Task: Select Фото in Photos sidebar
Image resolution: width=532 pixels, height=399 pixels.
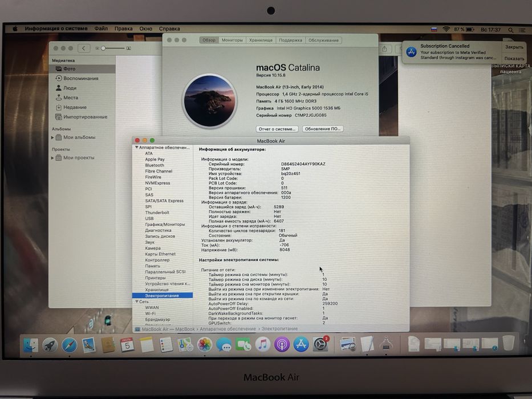Action: [x=83, y=68]
